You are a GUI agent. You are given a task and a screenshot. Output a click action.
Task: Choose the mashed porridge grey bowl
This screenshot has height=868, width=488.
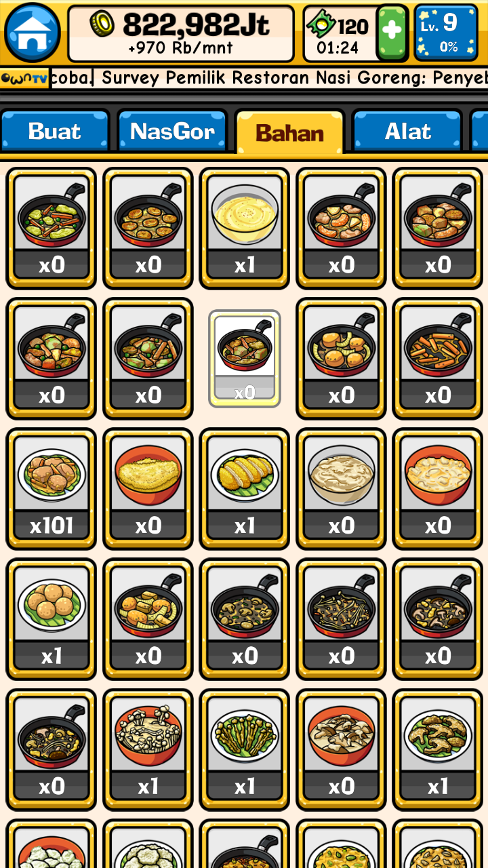(x=342, y=489)
